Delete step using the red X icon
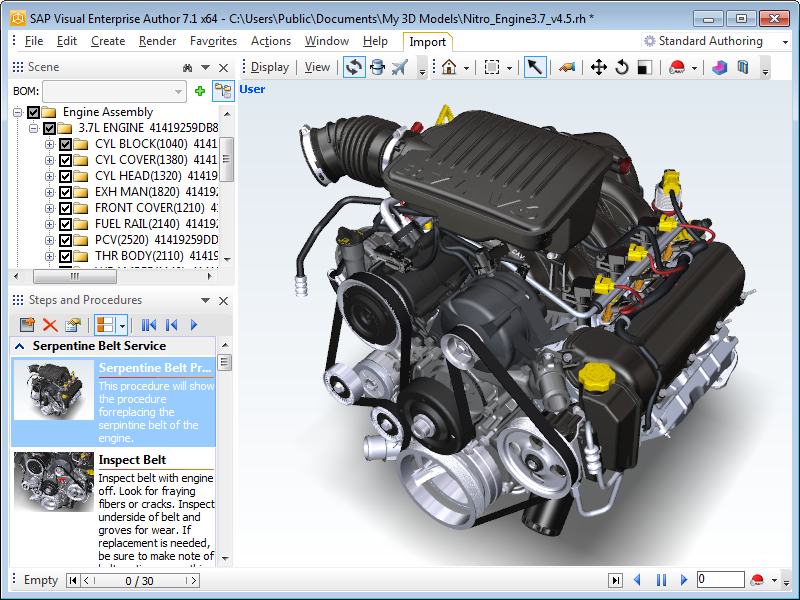 point(50,325)
